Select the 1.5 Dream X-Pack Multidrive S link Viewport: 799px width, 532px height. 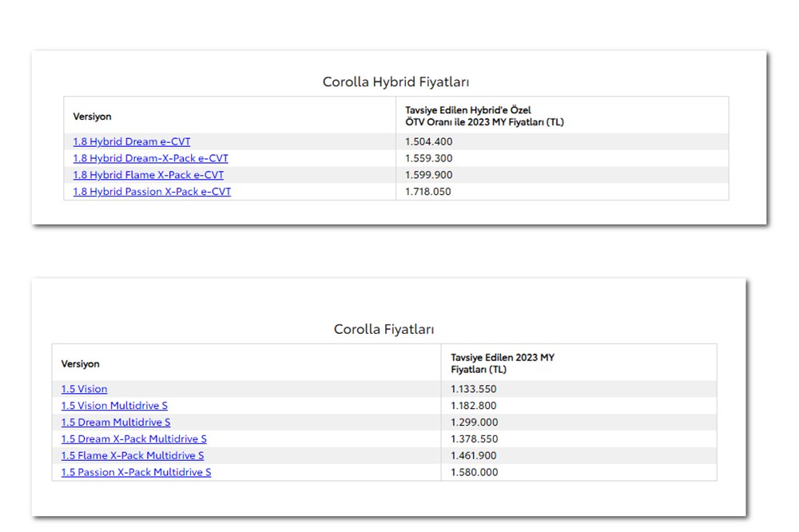pyautogui.click(x=133, y=439)
